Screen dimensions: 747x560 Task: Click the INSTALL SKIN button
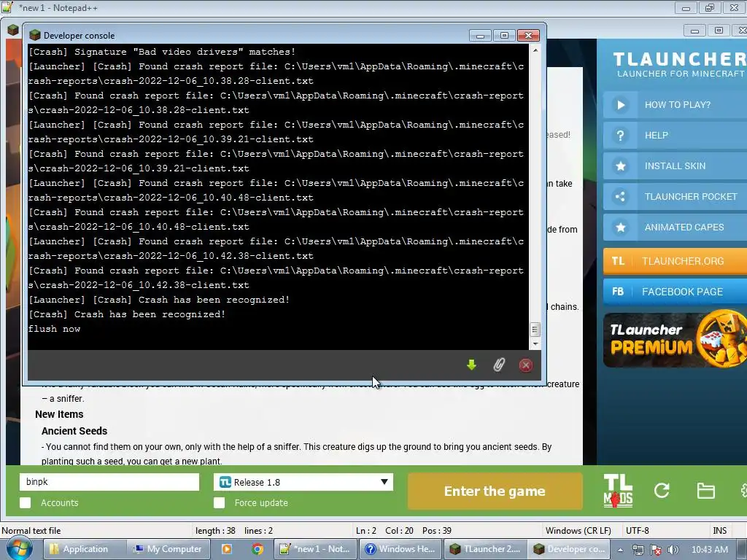click(675, 166)
